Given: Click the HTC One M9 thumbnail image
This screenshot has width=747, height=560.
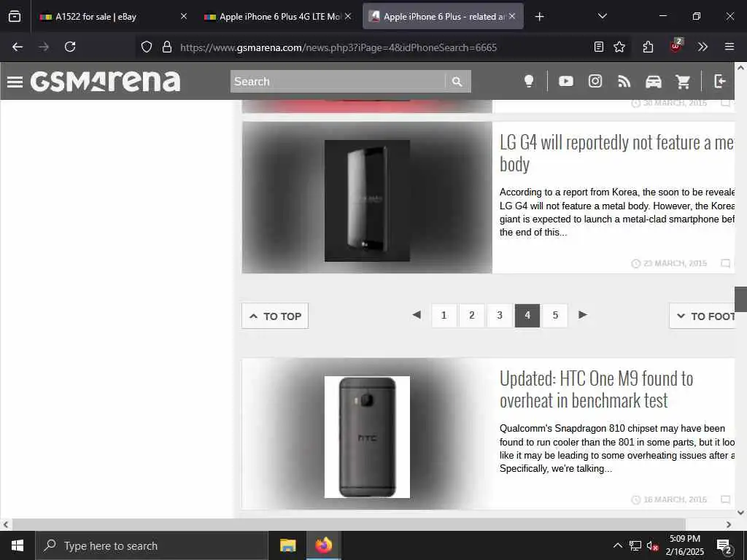Looking at the screenshot, I should click(x=367, y=437).
